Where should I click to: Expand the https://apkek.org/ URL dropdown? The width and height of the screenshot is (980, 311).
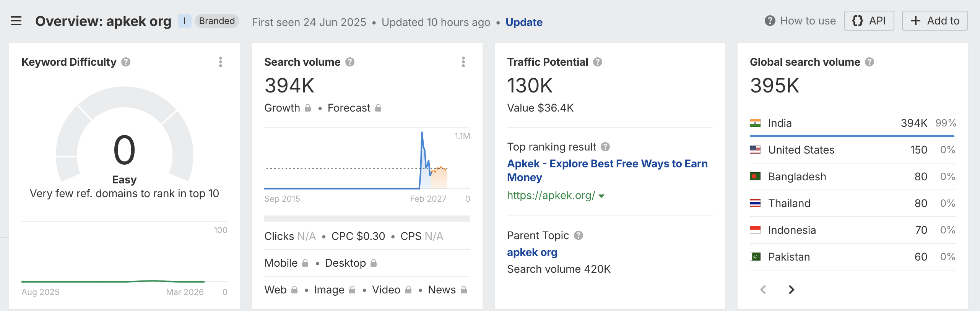point(601,196)
